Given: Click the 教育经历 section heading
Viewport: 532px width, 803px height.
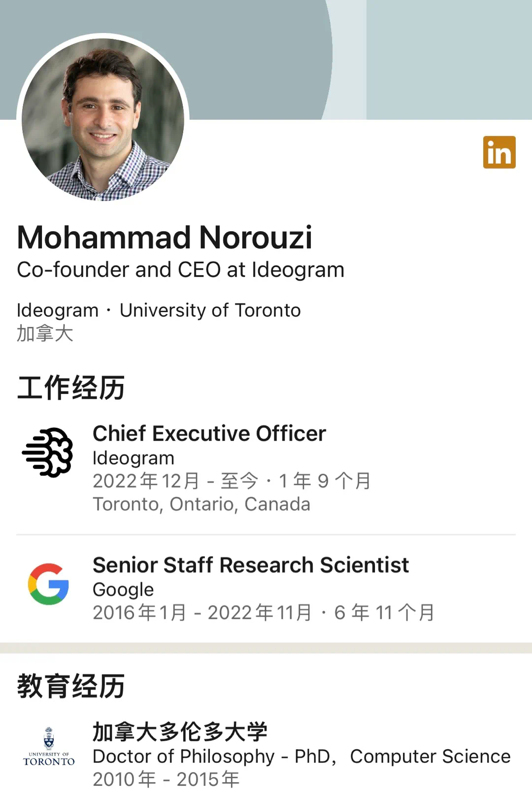Looking at the screenshot, I should click(x=71, y=686).
